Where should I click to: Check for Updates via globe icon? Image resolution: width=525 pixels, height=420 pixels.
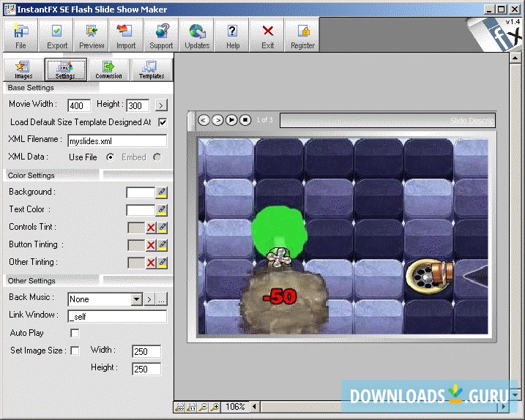click(x=197, y=35)
